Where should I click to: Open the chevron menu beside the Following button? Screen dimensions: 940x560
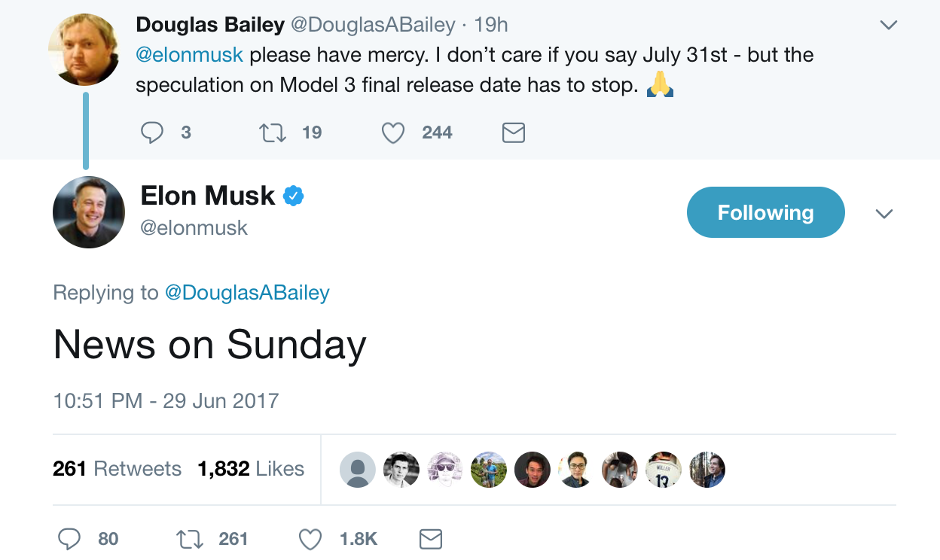coord(884,214)
